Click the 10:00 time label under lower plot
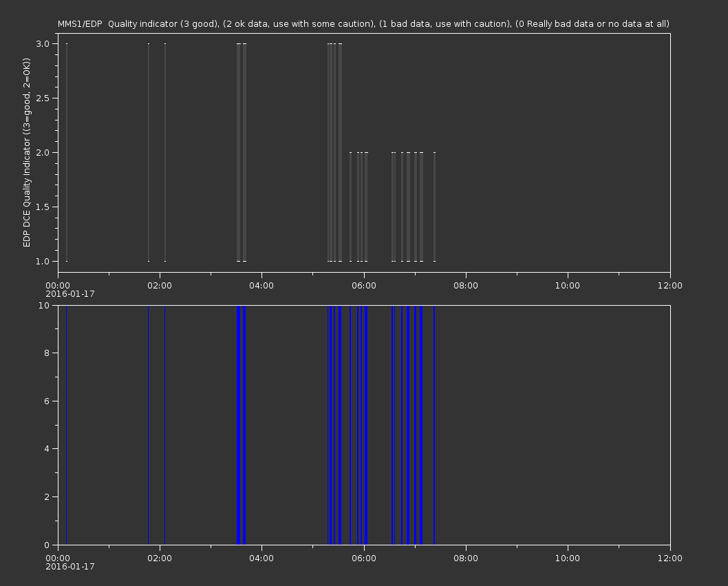Image resolution: width=728 pixels, height=586 pixels. (568, 558)
